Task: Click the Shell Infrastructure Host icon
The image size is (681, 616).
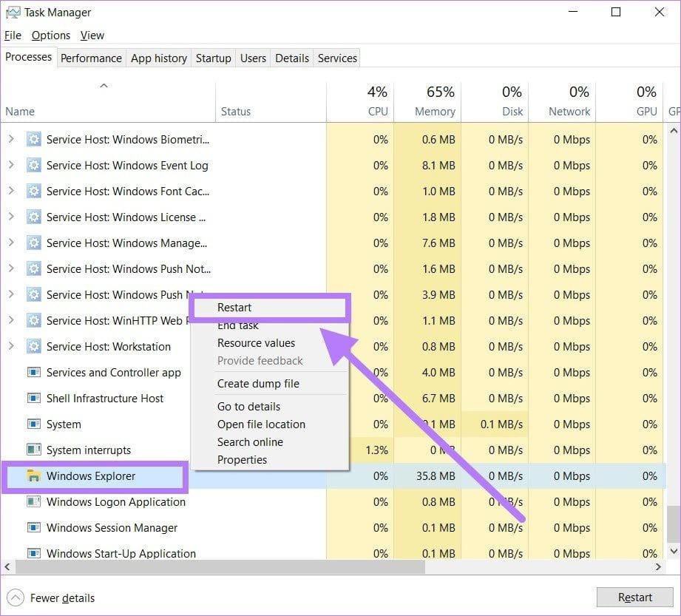Action: point(33,399)
